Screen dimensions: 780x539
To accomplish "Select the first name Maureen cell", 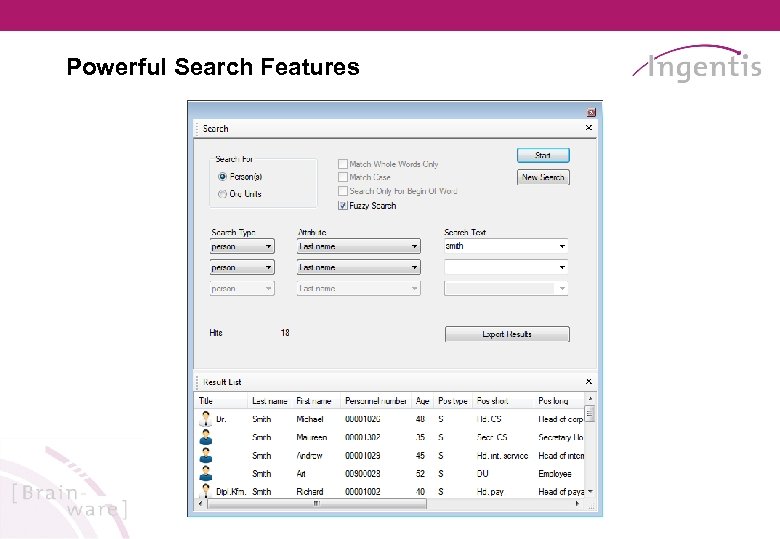I will tap(312, 438).
